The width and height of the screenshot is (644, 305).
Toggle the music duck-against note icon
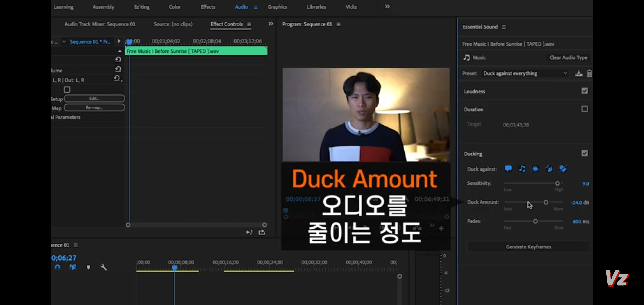point(522,169)
